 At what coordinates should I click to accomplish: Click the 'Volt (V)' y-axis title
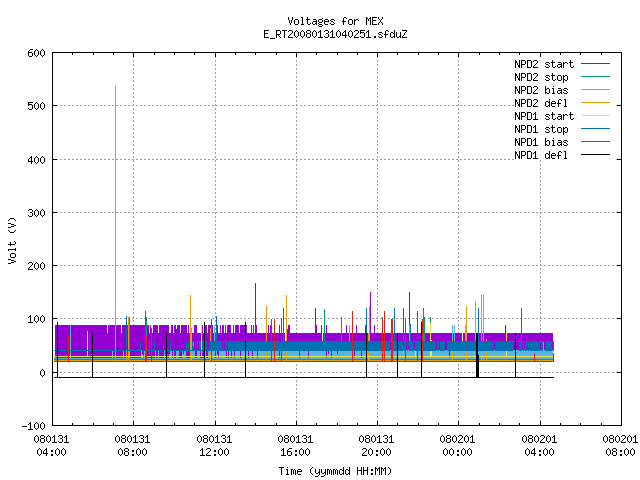(x=12, y=240)
